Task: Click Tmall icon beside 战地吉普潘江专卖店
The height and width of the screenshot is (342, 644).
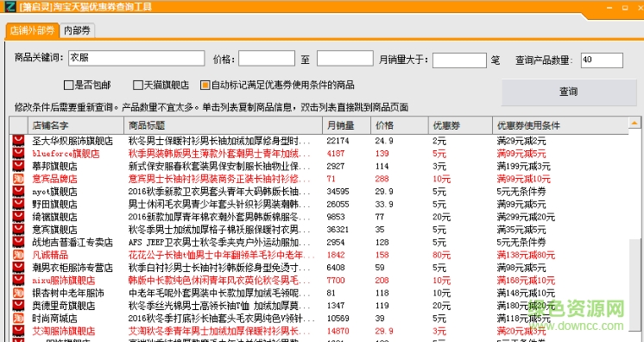Action: point(18,243)
